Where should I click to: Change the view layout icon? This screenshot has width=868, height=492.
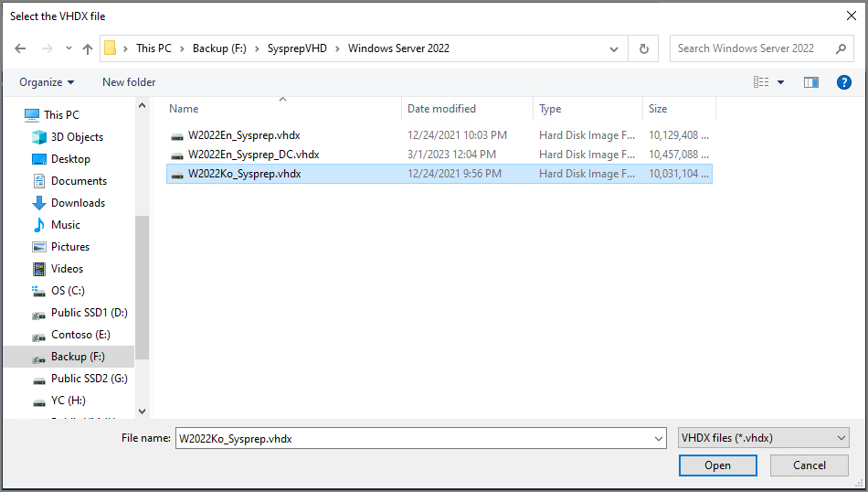click(761, 82)
